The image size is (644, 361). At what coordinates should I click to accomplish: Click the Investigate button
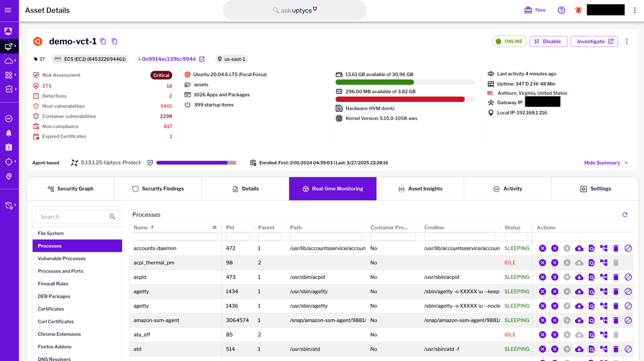pos(595,41)
